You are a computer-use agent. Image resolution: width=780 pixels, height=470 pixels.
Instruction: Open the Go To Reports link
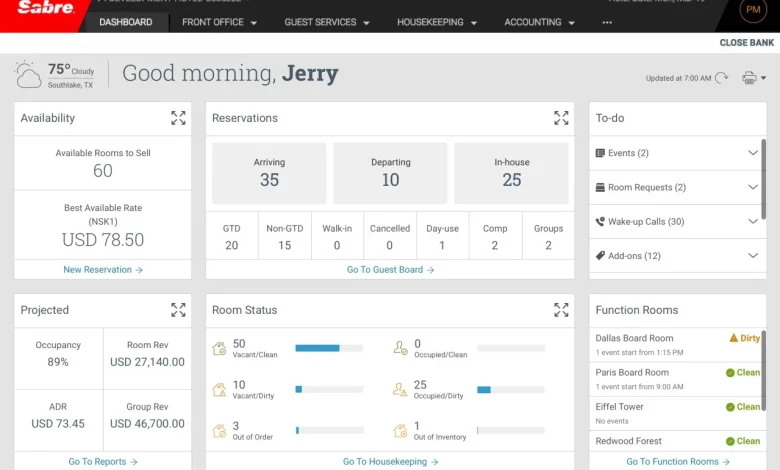pos(103,462)
